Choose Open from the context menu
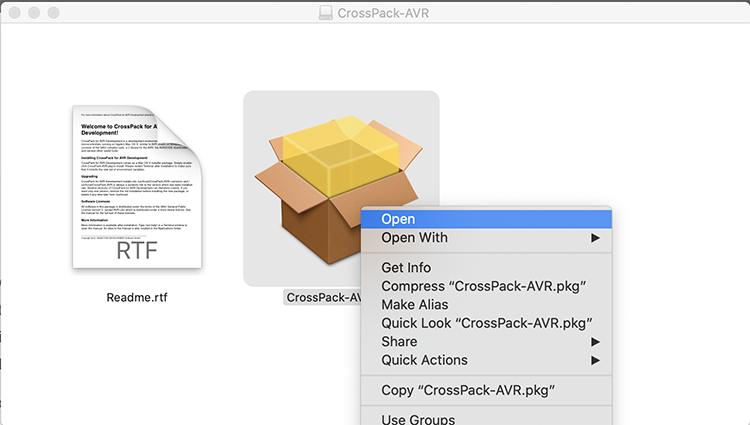This screenshot has width=750, height=425. click(x=486, y=219)
